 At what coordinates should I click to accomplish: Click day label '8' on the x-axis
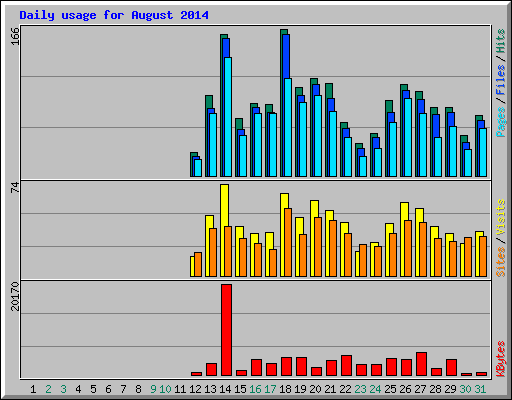[x=138, y=389]
